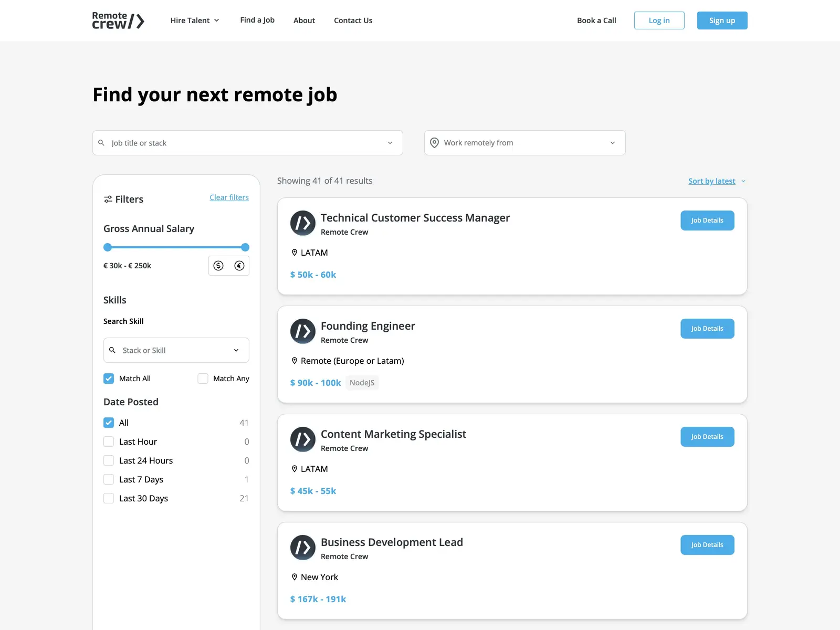The width and height of the screenshot is (840, 630).
Task: Click the Content Marketing Specialist company logo
Action: 303,439
